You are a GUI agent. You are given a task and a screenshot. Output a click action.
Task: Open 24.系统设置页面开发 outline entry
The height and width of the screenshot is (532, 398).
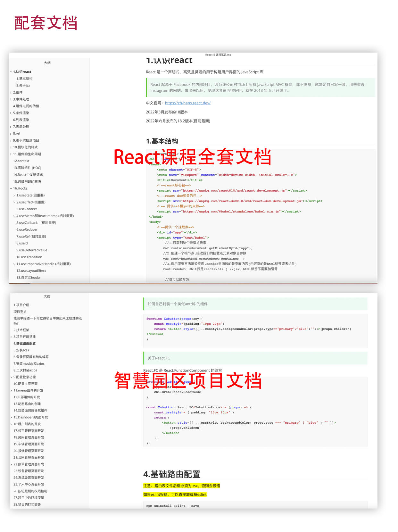[x=29, y=478]
